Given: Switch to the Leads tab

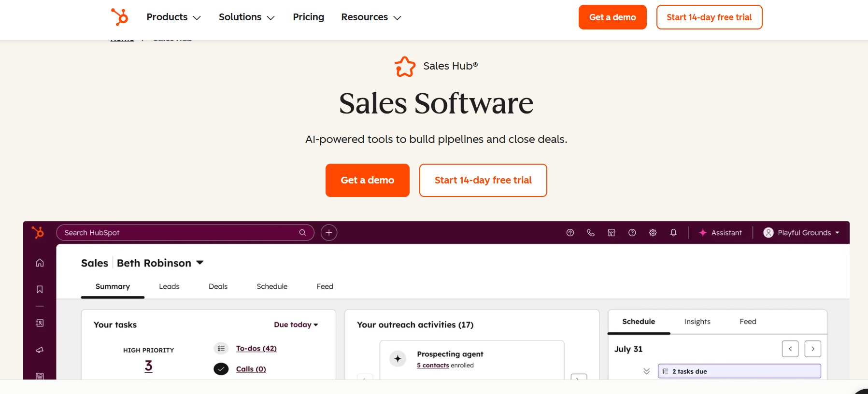Looking at the screenshot, I should 169,286.
